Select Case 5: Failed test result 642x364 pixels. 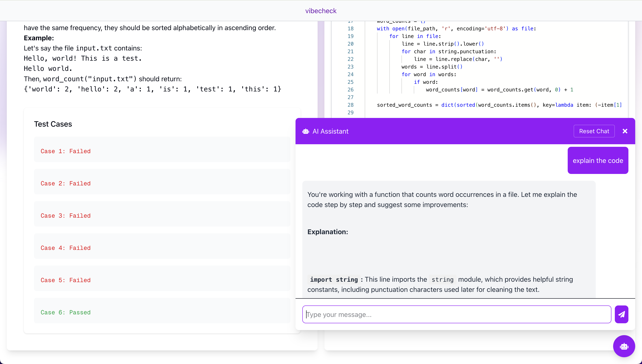click(x=66, y=280)
